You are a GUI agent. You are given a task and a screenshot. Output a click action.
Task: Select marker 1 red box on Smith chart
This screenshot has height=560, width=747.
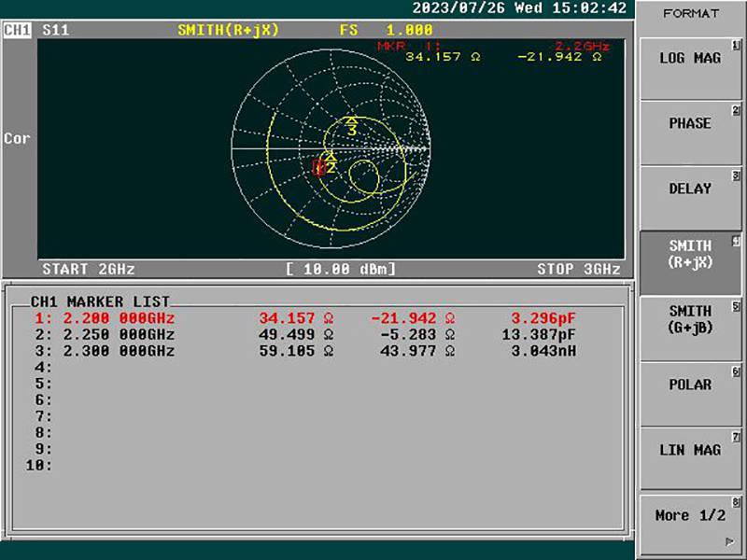pyautogui.click(x=318, y=168)
